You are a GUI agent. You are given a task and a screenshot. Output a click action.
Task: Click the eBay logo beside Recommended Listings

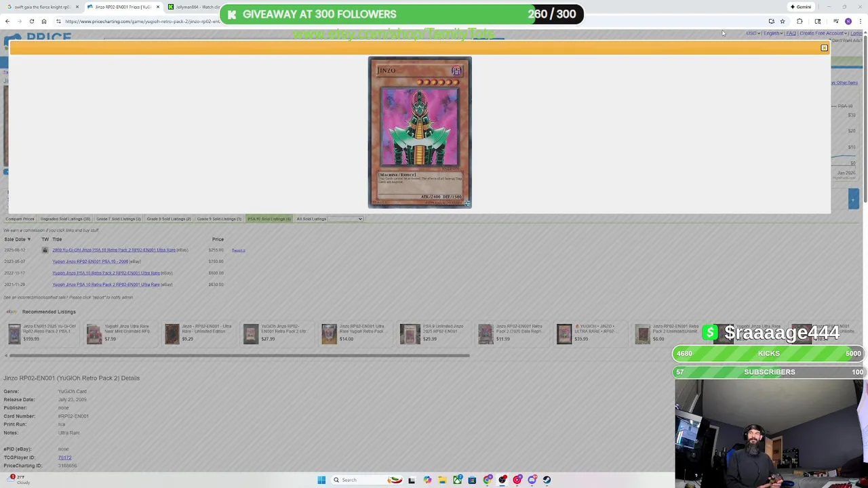coord(12,312)
